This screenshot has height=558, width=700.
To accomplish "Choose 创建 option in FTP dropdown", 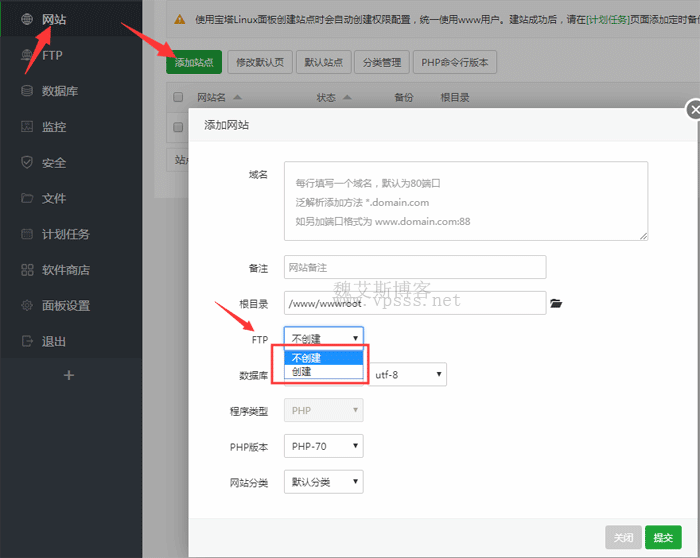I will pos(302,371).
